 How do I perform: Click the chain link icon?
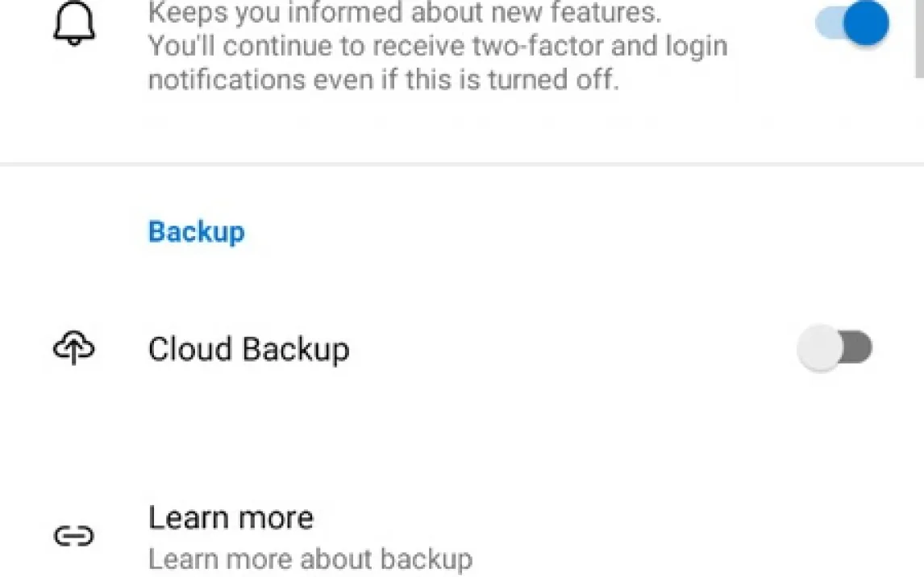[74, 536]
